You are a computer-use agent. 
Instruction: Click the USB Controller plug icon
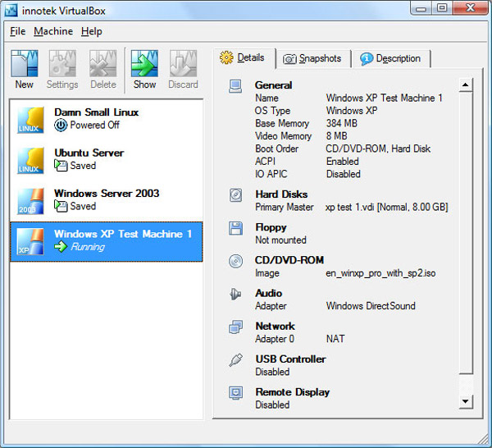click(x=235, y=359)
